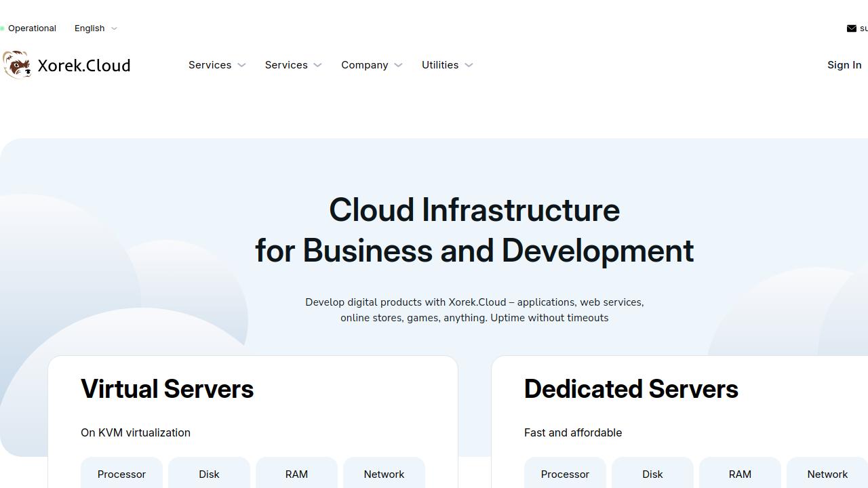The width and height of the screenshot is (868, 488).
Task: Click the Xorek.Cloud ferret logo icon
Action: tap(17, 64)
